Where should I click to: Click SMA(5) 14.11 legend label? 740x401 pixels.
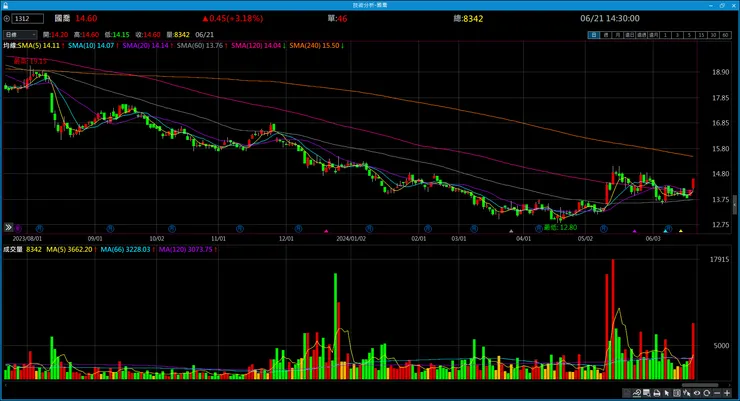41,45
